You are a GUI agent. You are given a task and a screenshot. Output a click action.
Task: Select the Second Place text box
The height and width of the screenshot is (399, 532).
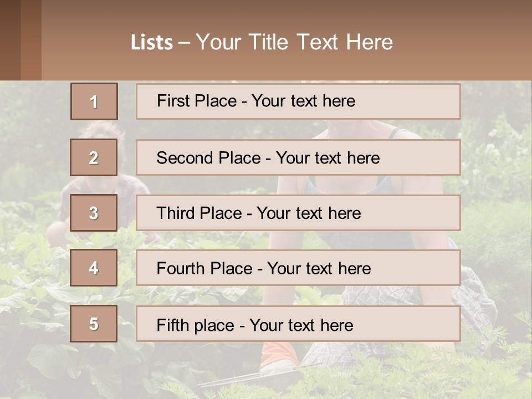point(298,157)
